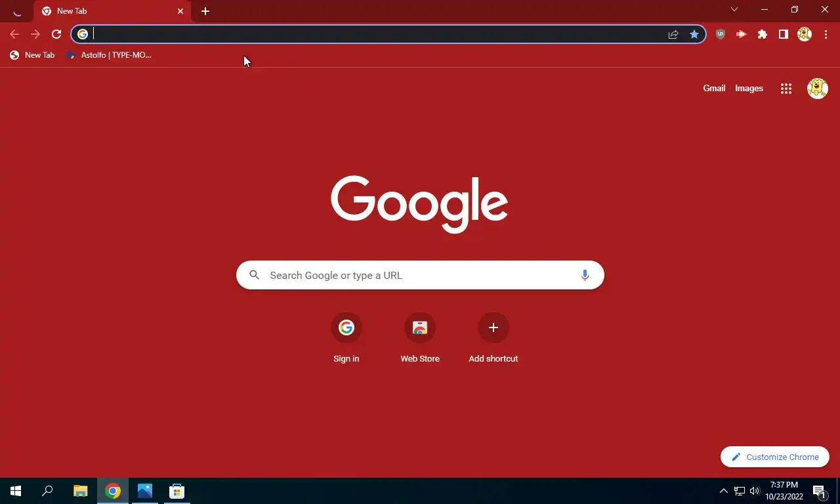Click the browser back arrow

coord(14,34)
